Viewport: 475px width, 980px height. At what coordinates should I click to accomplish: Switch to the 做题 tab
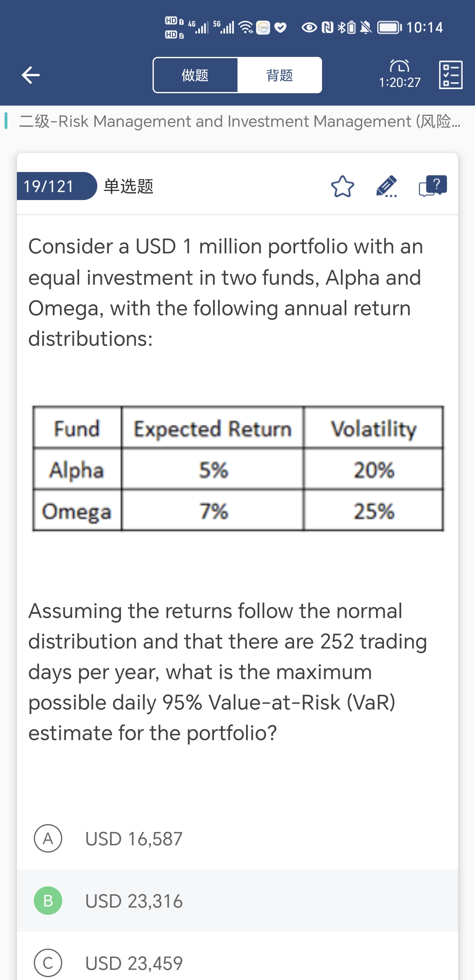195,75
